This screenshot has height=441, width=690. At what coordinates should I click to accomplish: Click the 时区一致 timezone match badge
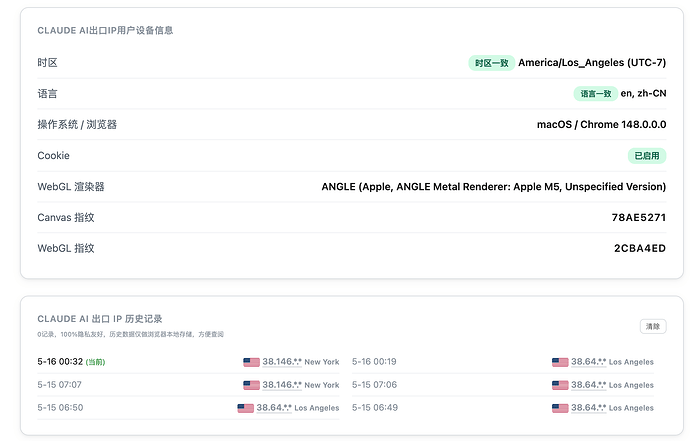pos(492,63)
